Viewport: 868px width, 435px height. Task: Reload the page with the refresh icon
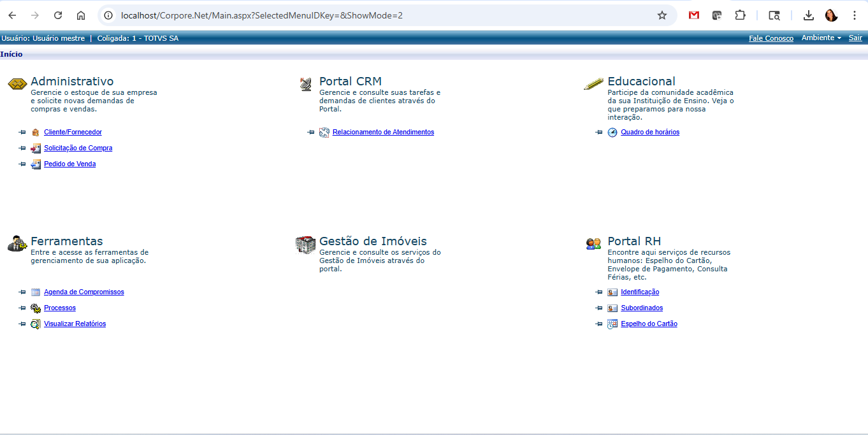(58, 15)
